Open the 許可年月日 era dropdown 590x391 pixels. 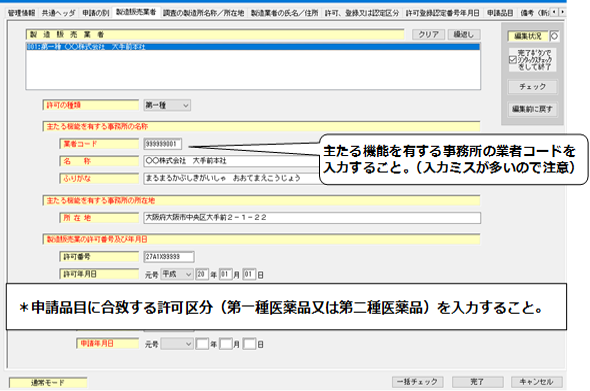[177, 274]
